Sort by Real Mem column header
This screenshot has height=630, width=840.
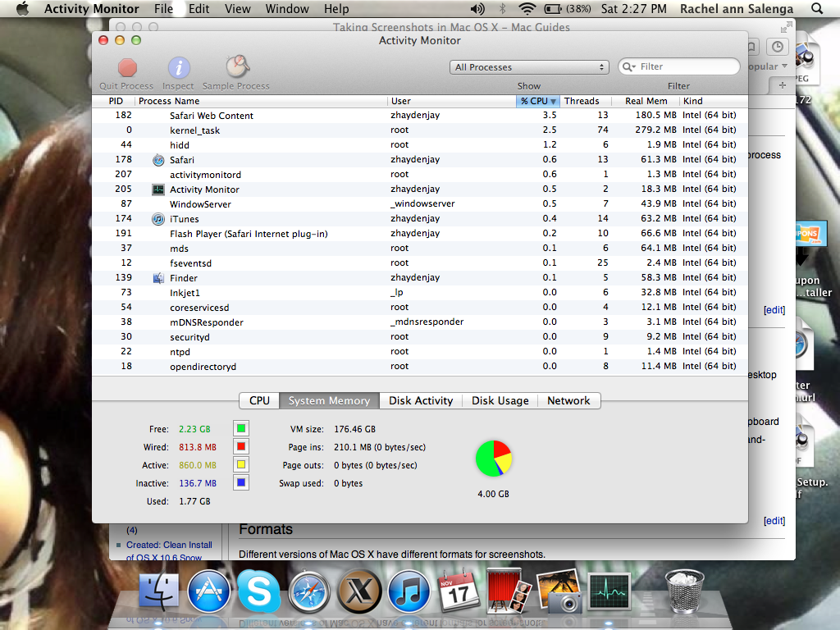646,101
